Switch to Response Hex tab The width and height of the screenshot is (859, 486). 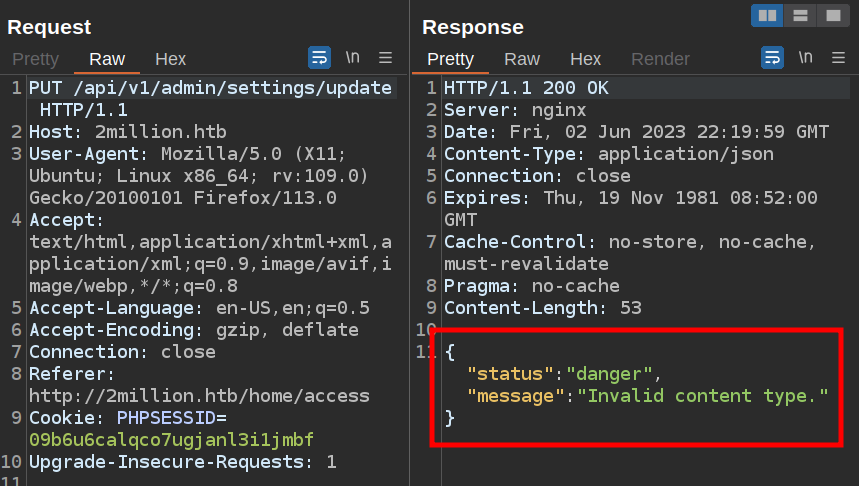tap(585, 59)
